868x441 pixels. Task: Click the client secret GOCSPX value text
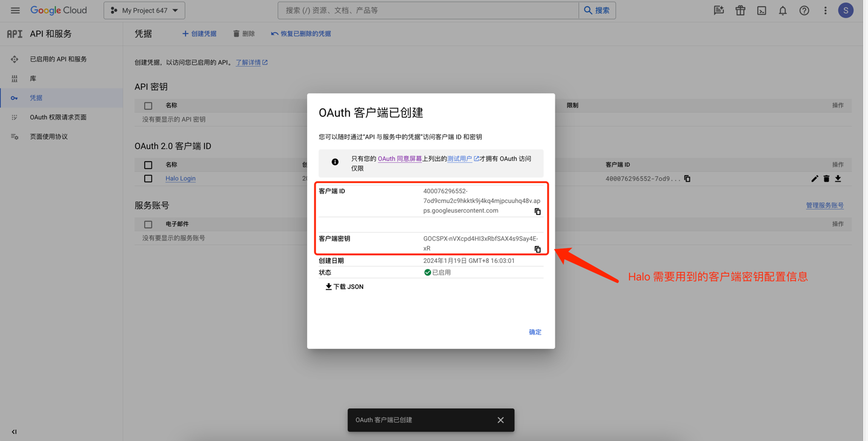(x=480, y=244)
